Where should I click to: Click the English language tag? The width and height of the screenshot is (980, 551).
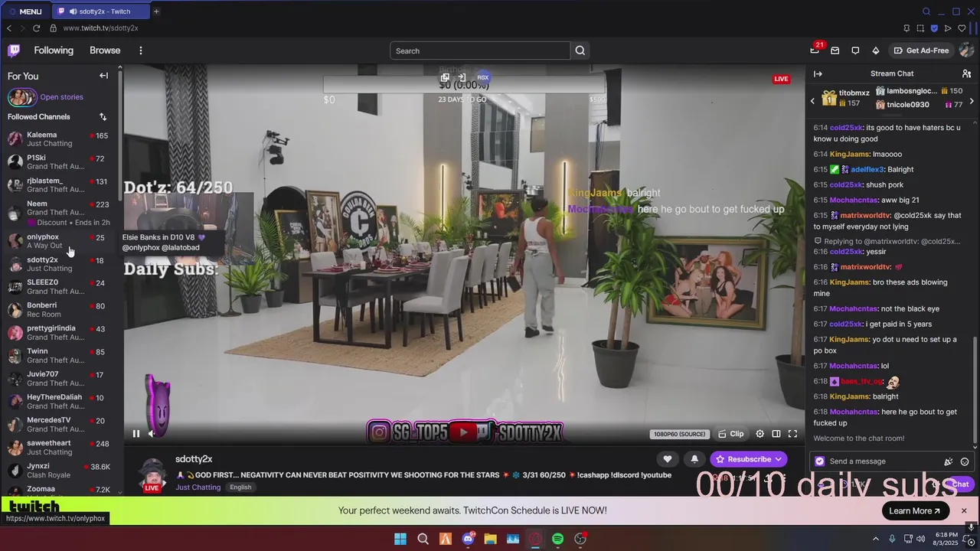(x=240, y=487)
